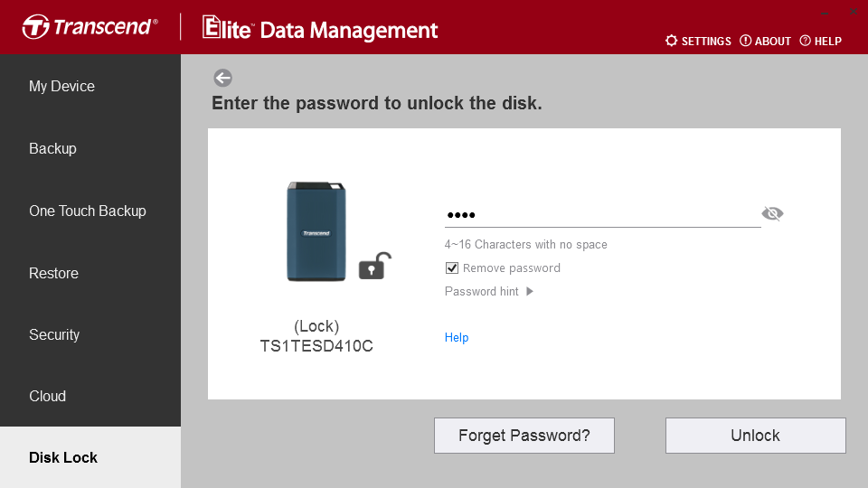Click the Settings gear icon

click(x=671, y=41)
